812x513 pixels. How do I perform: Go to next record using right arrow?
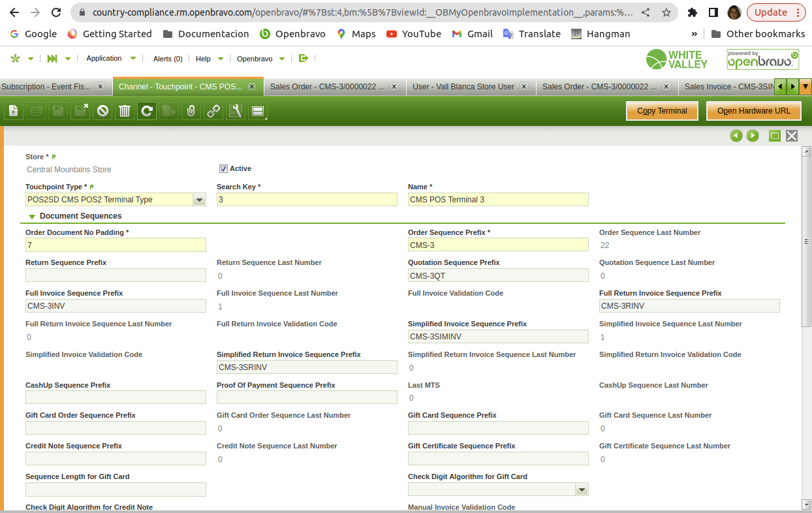(x=753, y=136)
